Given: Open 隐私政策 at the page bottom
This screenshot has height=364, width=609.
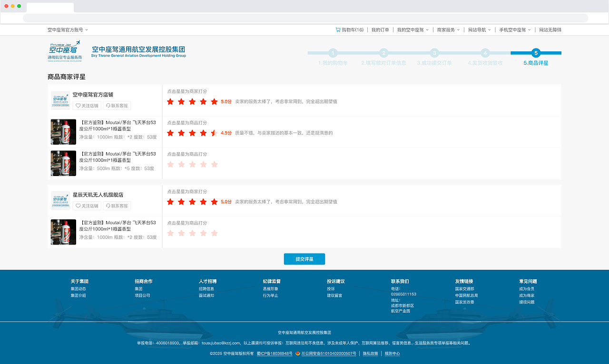Looking at the screenshot, I should tap(371, 354).
